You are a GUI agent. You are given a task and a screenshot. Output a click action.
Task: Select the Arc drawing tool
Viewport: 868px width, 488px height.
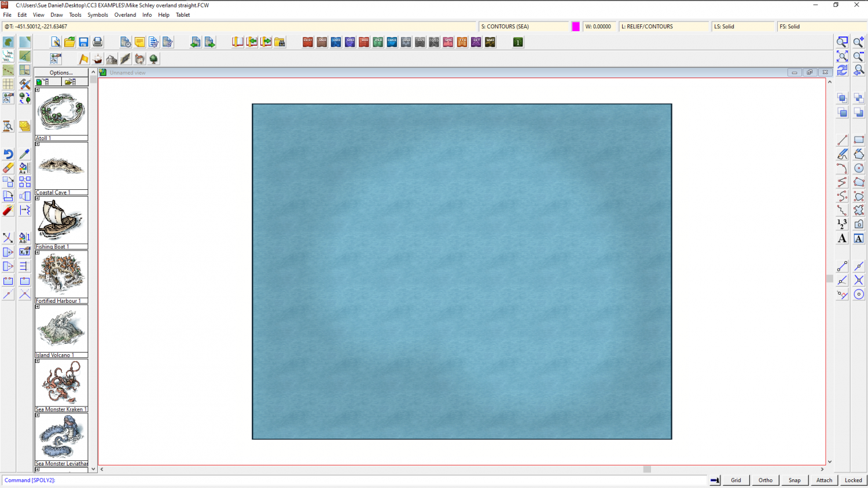coord(842,168)
